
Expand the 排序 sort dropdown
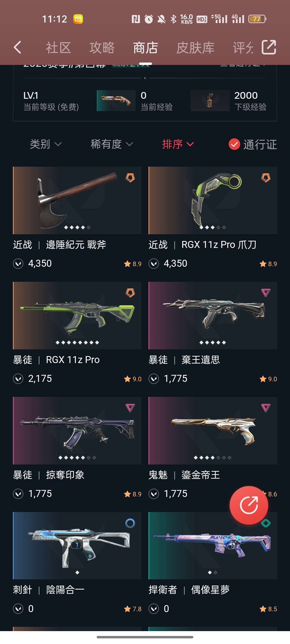(x=178, y=144)
